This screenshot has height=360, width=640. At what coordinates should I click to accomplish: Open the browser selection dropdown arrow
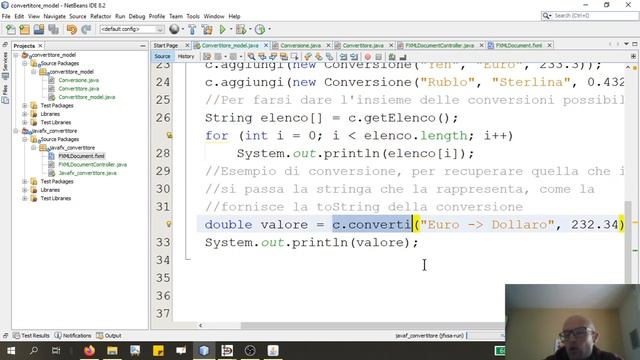182,29
